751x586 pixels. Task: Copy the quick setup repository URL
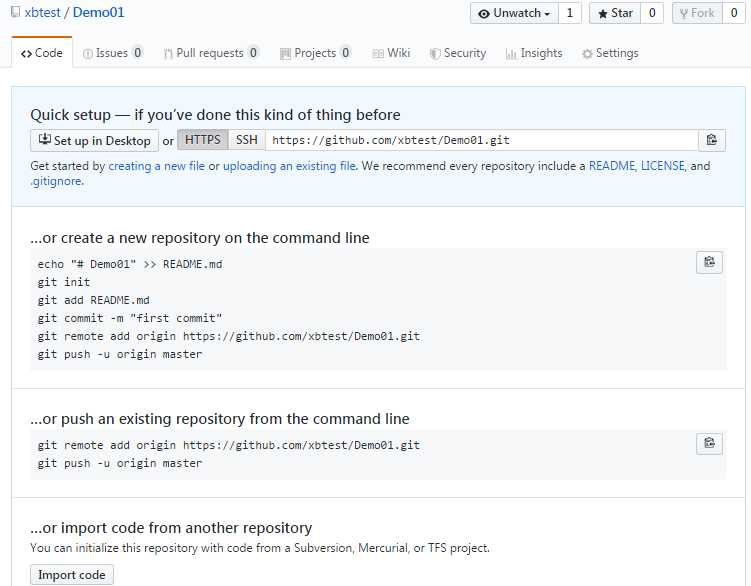click(x=712, y=140)
